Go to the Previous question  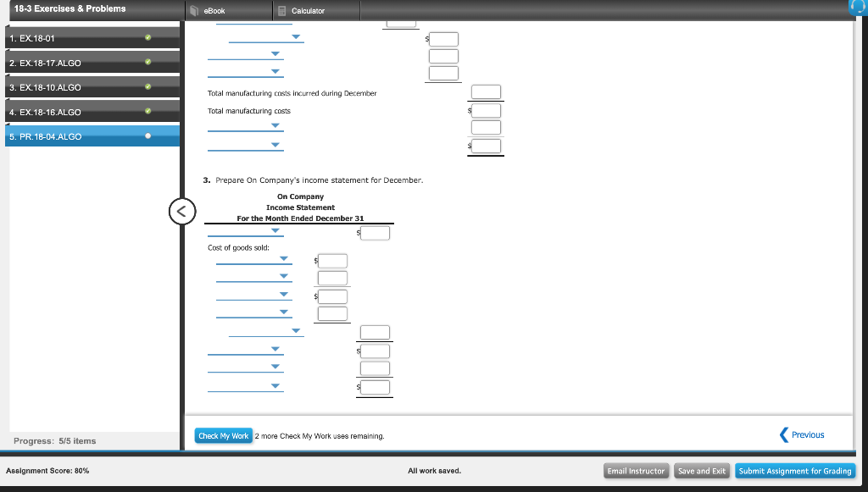point(802,435)
